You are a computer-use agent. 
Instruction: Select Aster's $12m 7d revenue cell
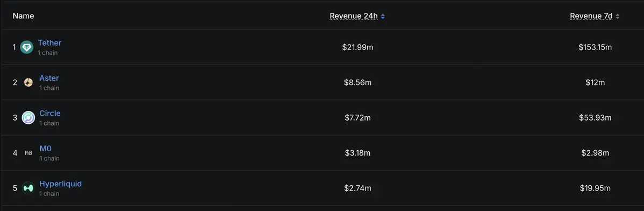(596, 83)
